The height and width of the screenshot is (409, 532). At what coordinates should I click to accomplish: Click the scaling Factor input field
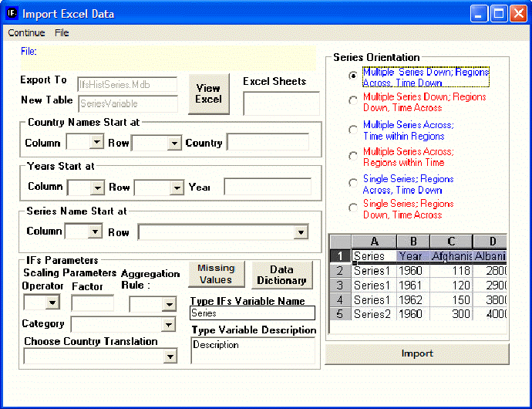(92, 303)
